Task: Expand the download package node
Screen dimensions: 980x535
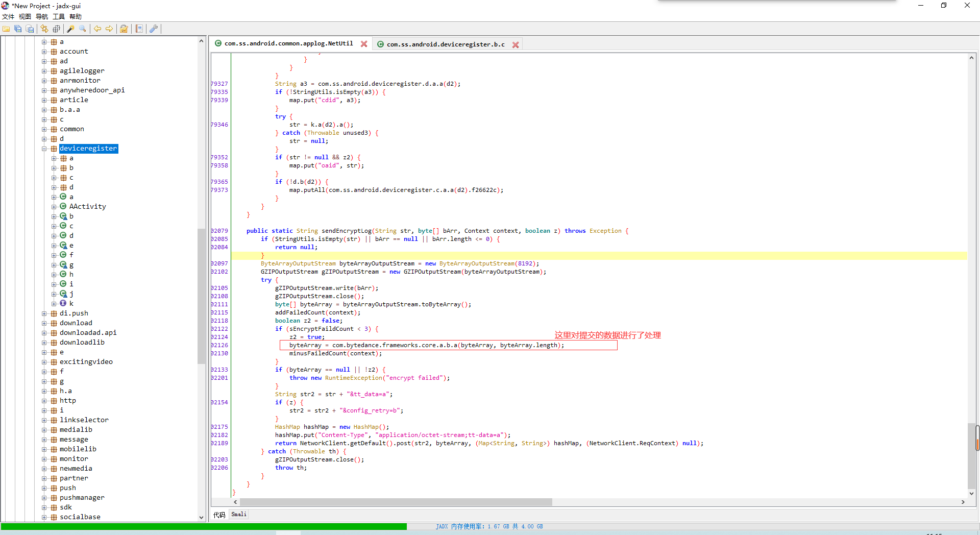Action: pos(44,323)
